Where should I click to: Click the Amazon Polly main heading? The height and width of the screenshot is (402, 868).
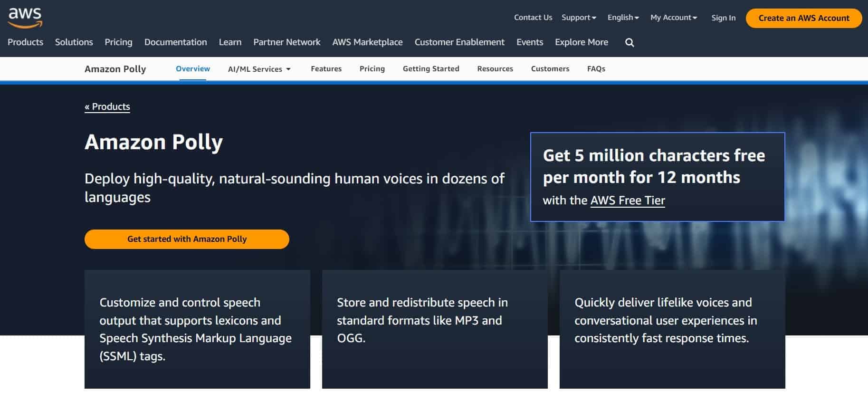point(153,143)
